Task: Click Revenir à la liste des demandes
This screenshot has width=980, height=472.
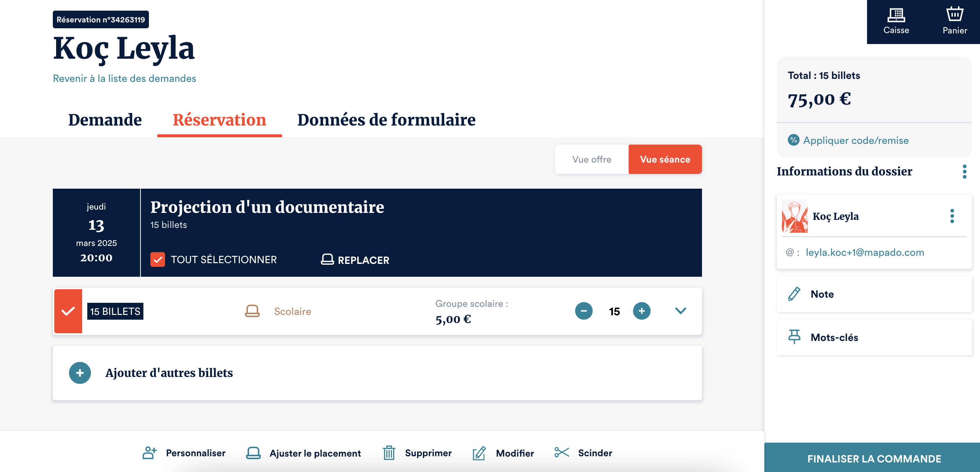Action: (x=124, y=78)
